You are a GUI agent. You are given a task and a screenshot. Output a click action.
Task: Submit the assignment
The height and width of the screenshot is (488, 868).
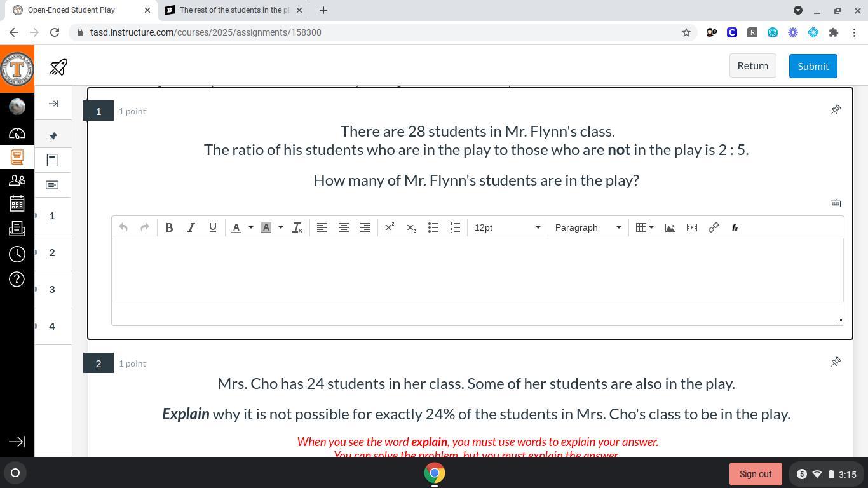pyautogui.click(x=813, y=66)
